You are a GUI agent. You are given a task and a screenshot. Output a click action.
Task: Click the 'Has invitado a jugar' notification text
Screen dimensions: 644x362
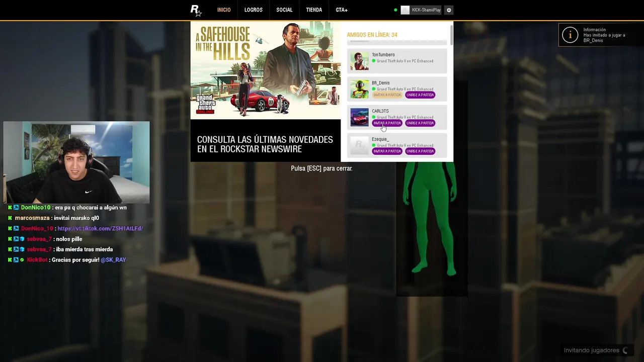604,38
